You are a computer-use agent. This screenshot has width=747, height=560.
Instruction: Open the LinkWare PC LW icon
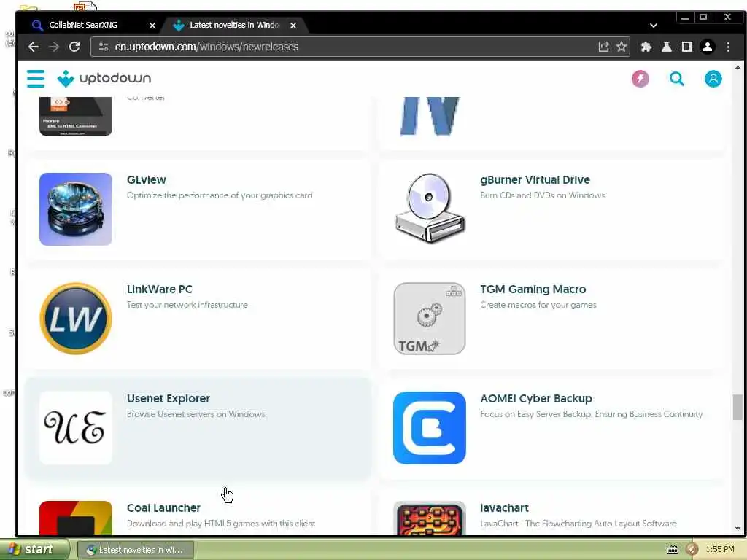(76, 319)
